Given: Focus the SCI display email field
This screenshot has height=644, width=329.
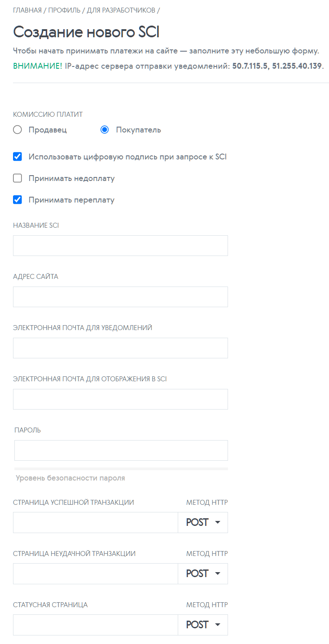Looking at the screenshot, I should pos(120,399).
